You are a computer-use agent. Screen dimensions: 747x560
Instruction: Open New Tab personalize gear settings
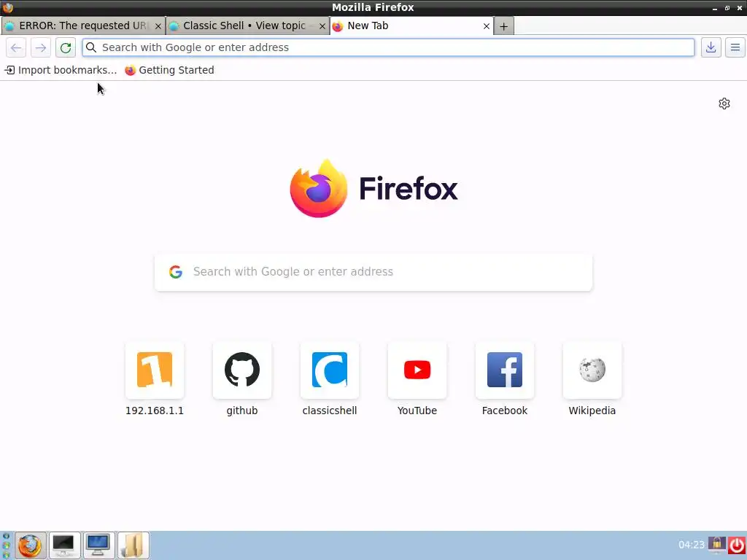(724, 104)
